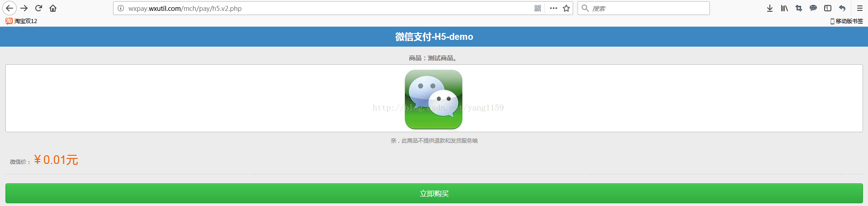Bookmark this page with the star

point(566,8)
